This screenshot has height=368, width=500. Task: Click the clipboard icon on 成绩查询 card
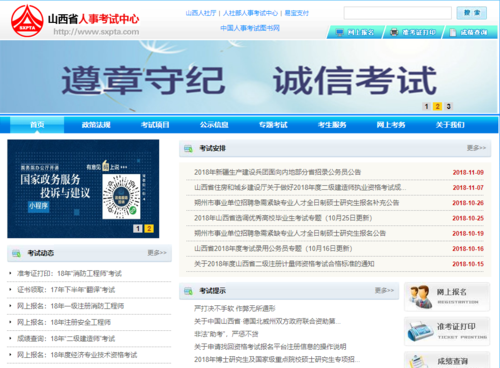[x=417, y=362]
